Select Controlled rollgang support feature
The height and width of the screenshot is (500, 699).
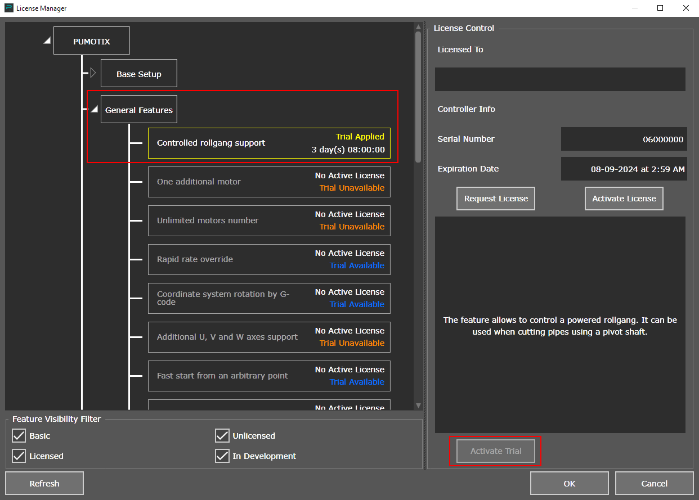click(x=269, y=143)
